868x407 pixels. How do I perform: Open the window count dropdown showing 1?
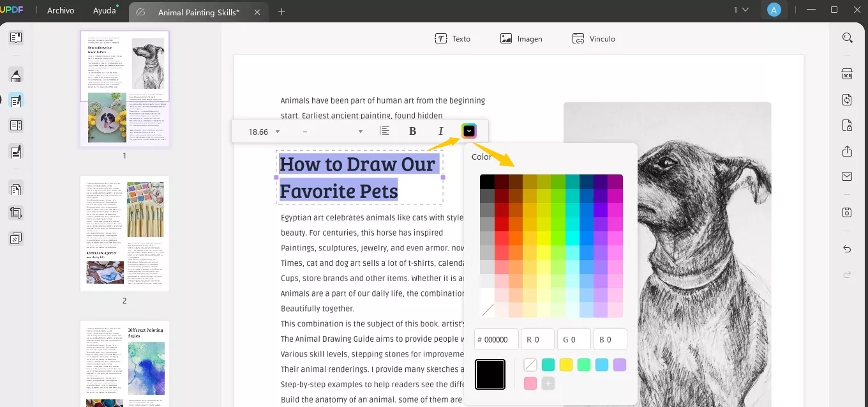tap(740, 10)
